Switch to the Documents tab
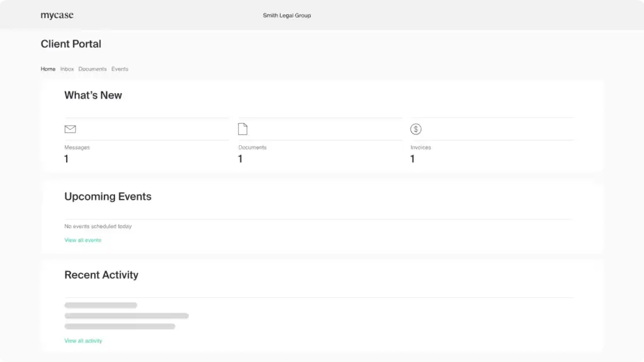Image resolution: width=644 pixels, height=362 pixels. point(92,69)
